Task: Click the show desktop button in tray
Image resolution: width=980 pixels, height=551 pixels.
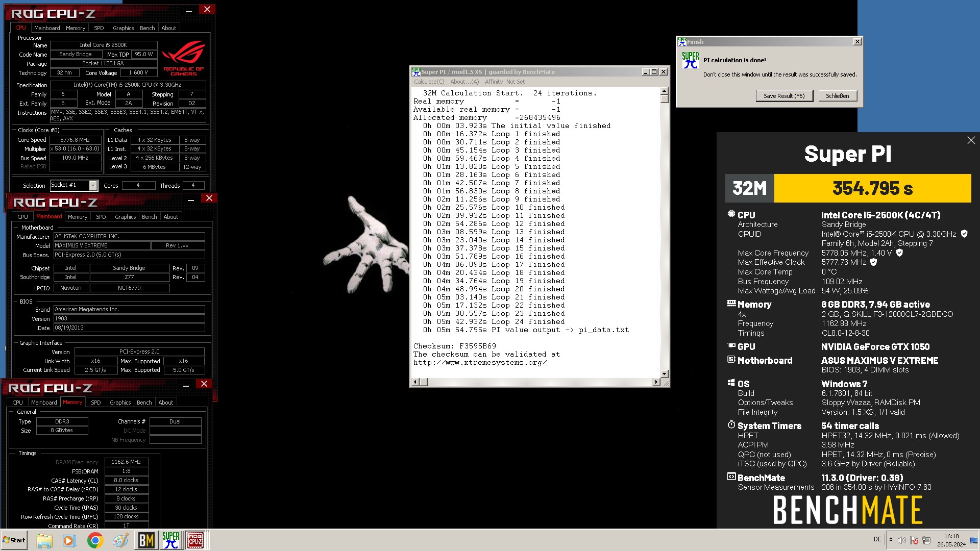Action: coord(974,540)
